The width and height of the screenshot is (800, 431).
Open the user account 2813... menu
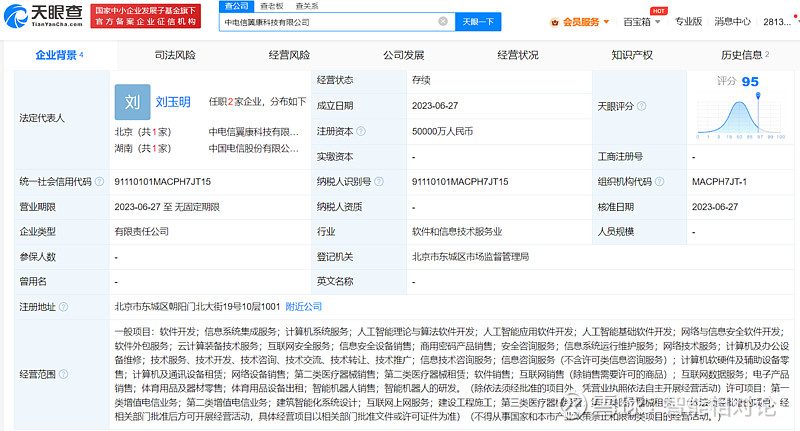click(x=778, y=22)
